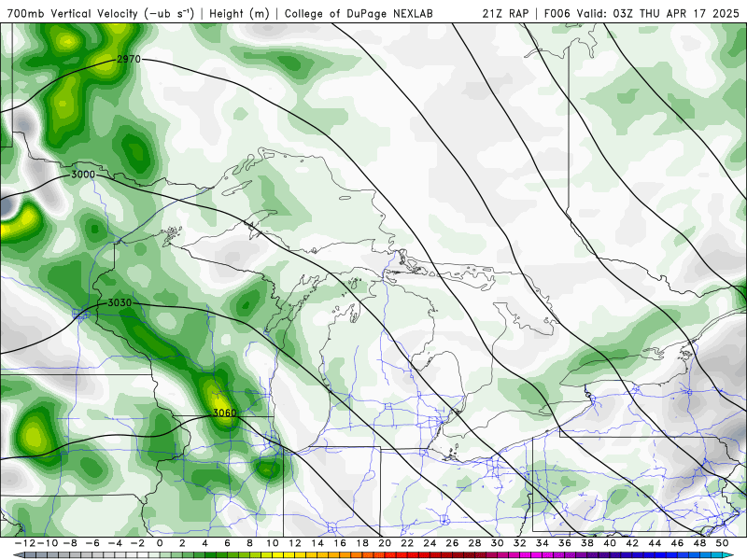Click the 3030 height contour label
The width and height of the screenshot is (747, 560).
coord(120,302)
